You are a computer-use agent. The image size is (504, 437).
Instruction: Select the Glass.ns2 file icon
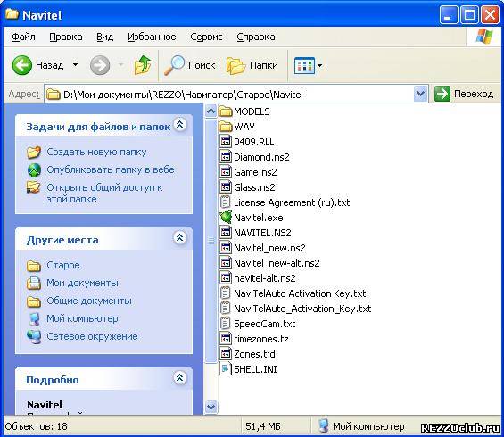[x=226, y=187]
